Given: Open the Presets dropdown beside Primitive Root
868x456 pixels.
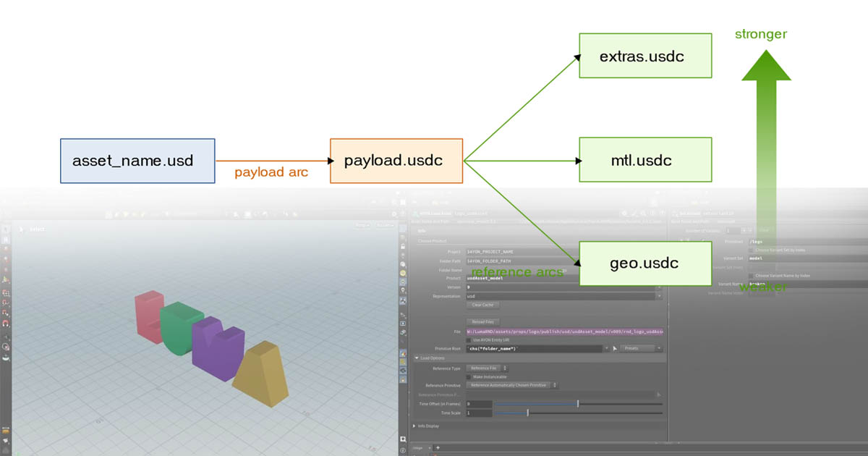Looking at the screenshot, I should [642, 348].
